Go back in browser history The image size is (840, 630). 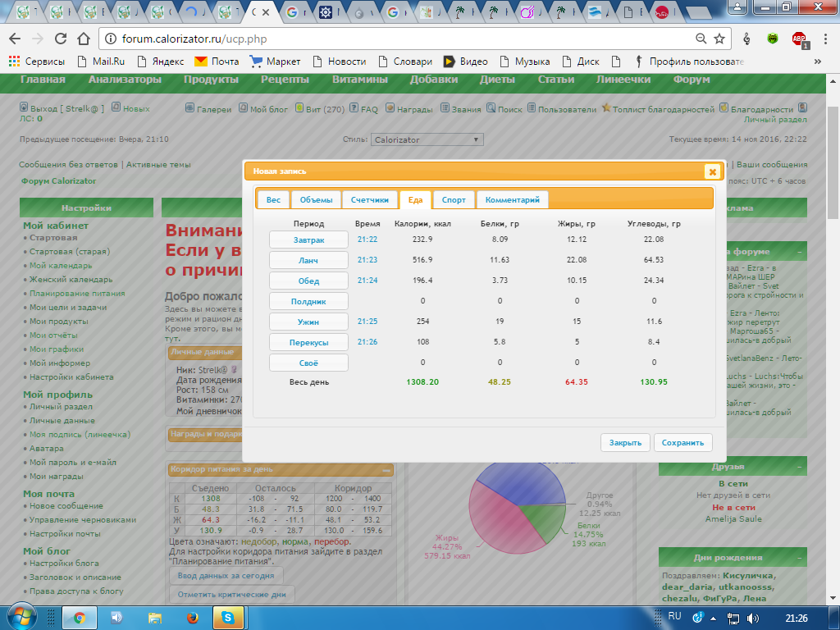pyautogui.click(x=15, y=39)
